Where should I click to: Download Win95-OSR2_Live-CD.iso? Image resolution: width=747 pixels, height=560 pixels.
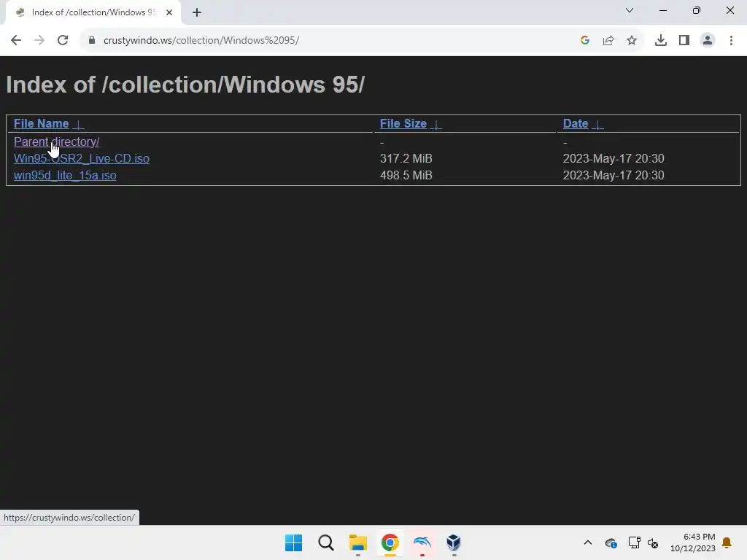coord(82,158)
